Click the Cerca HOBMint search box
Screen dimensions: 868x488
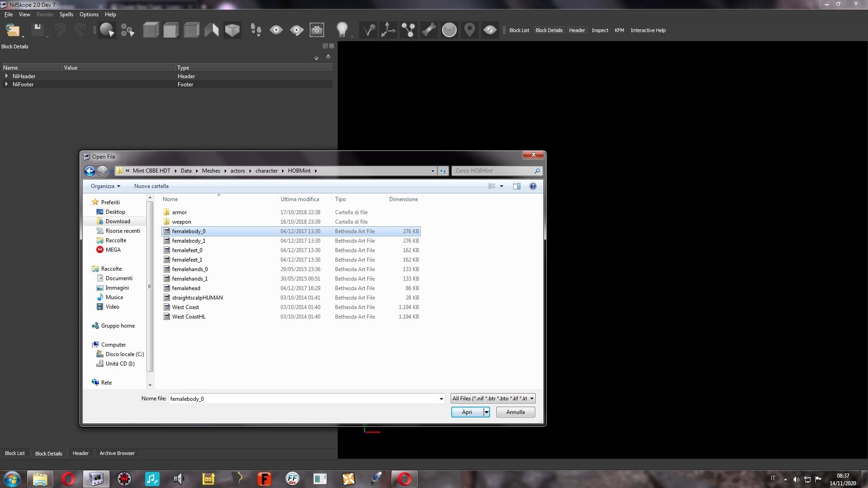[497, 171]
